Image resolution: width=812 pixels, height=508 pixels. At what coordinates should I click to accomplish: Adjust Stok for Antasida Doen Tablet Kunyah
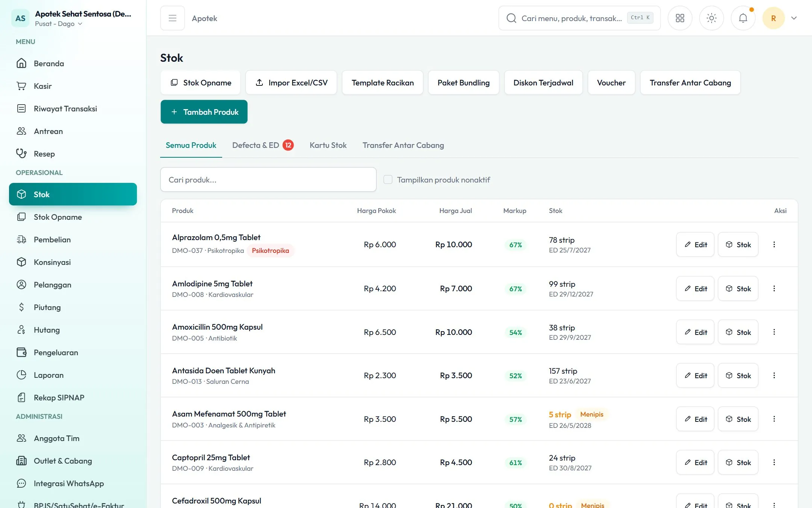pos(738,375)
